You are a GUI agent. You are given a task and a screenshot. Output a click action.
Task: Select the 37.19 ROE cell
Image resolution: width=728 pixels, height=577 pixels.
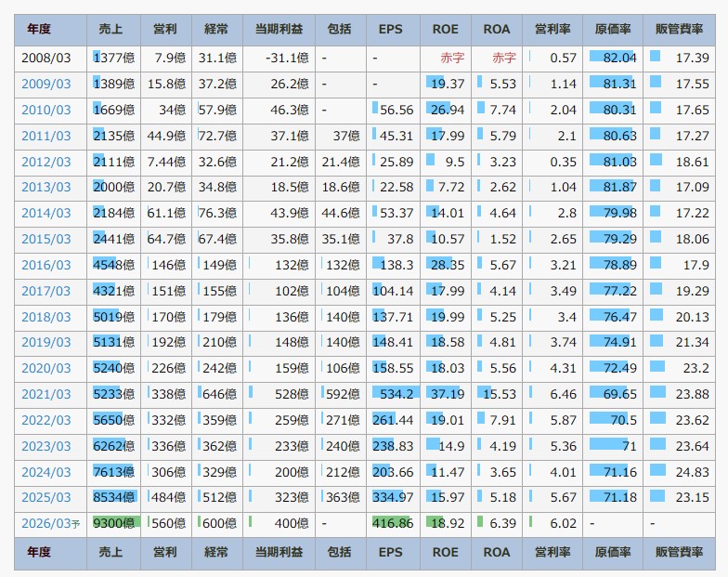point(446,394)
